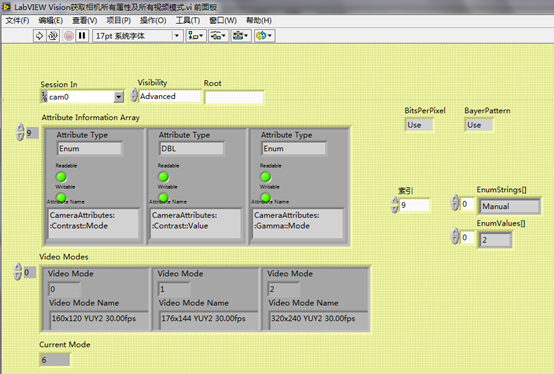Click the Root text input field
This screenshot has width=554, height=374.
[x=234, y=97]
